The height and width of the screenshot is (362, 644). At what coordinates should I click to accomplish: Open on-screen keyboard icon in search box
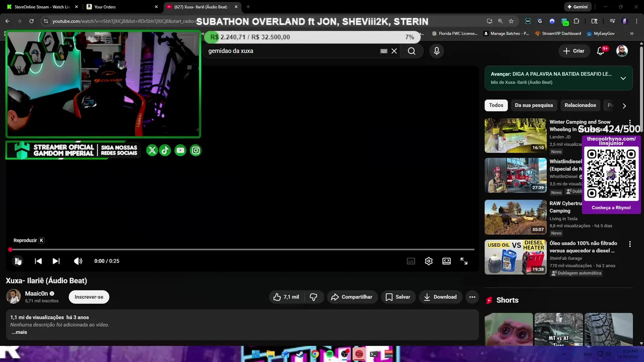(384, 51)
